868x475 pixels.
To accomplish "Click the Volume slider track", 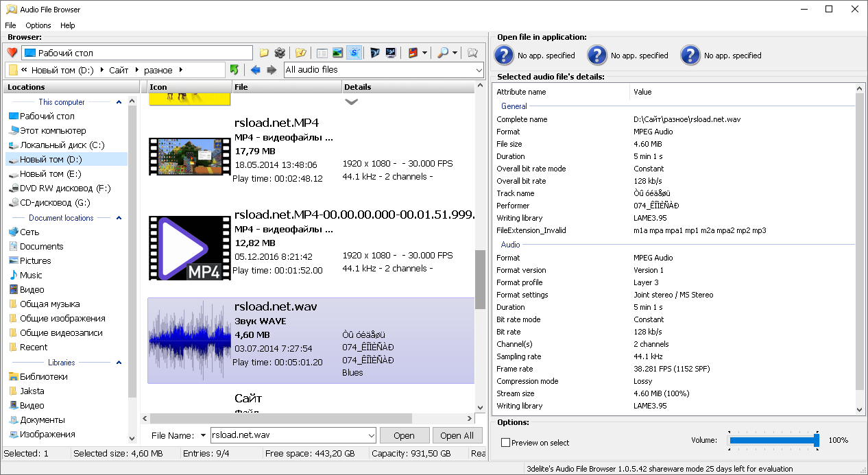I will coord(771,440).
